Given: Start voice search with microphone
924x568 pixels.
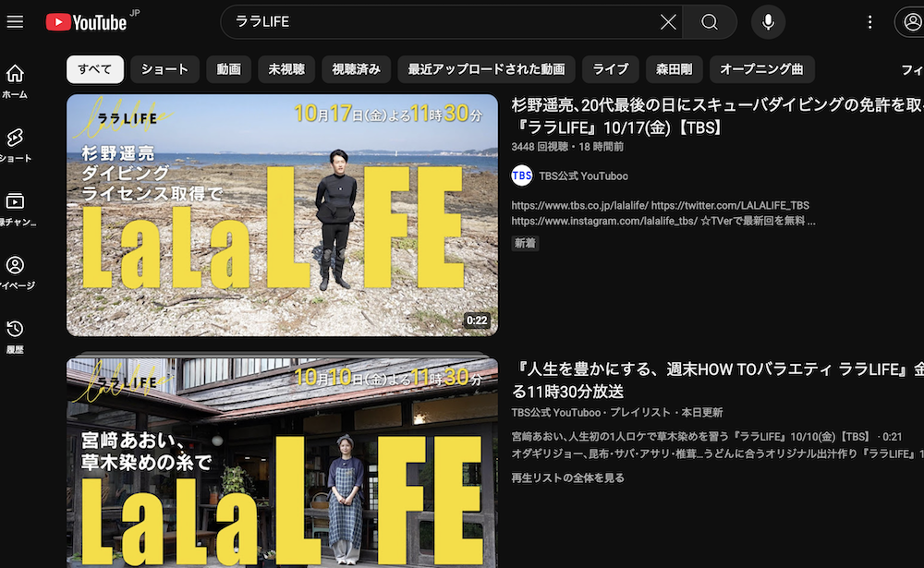Looking at the screenshot, I should pos(768,22).
